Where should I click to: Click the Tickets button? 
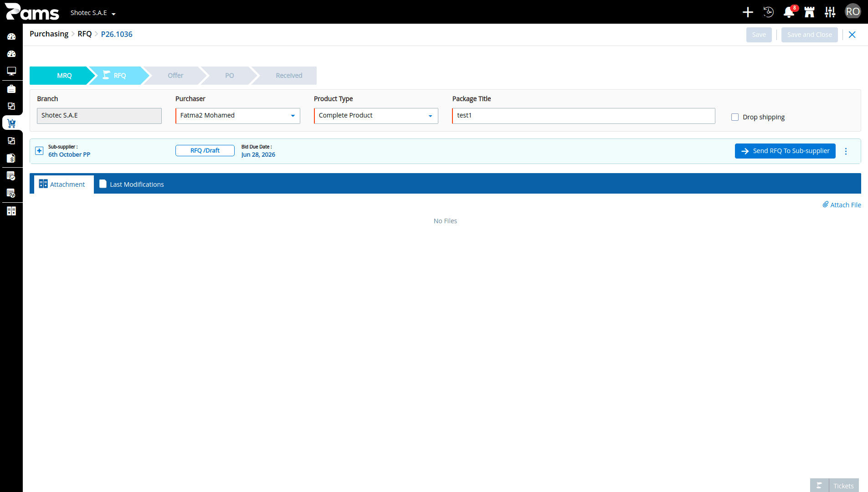point(843,486)
